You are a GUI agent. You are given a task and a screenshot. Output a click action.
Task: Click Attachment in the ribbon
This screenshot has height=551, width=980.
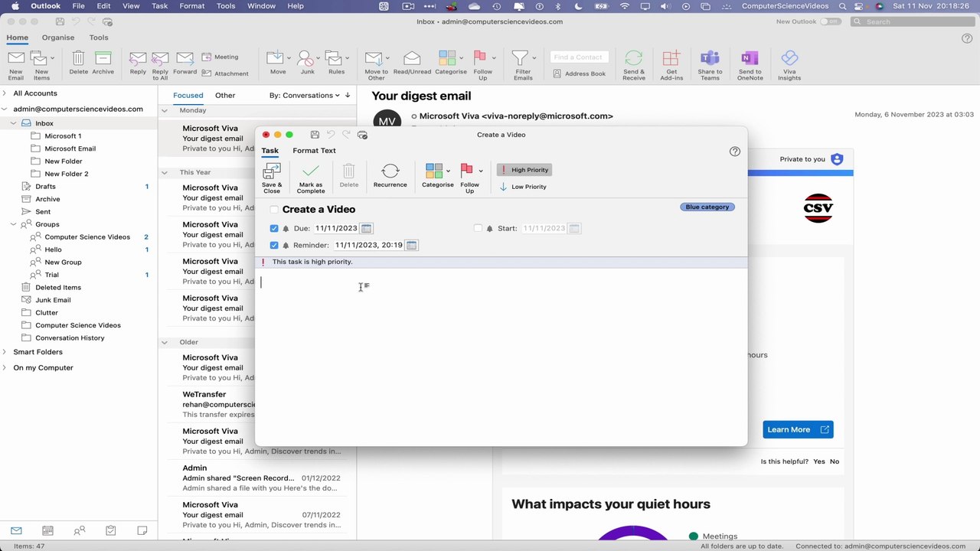click(224, 73)
